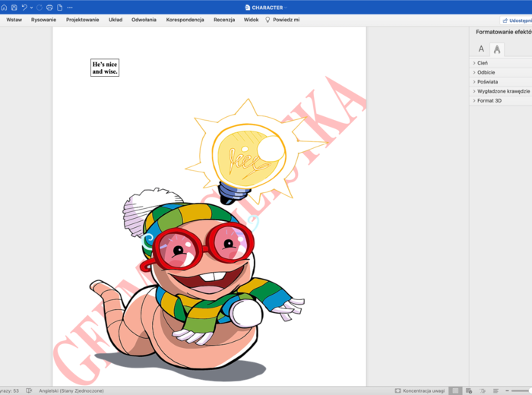This screenshot has height=395, width=532.
Task: Open the Projektowanie ribbon tab
Action: 82,20
